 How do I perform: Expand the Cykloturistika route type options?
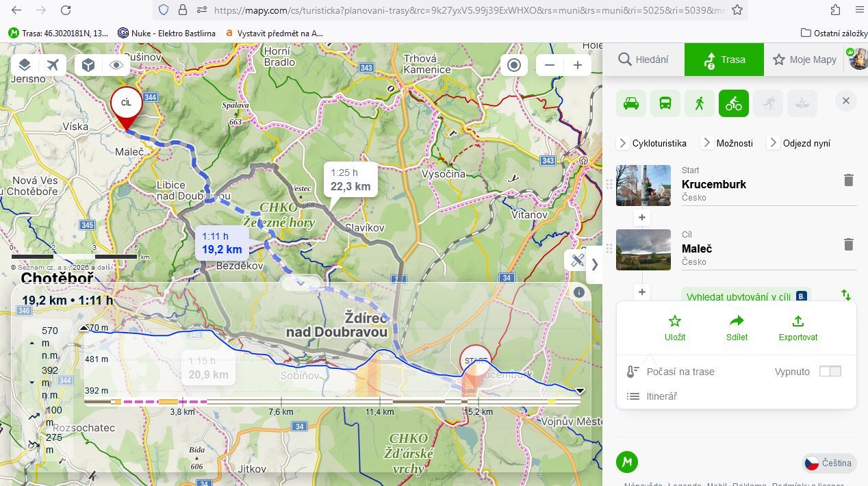[652, 143]
